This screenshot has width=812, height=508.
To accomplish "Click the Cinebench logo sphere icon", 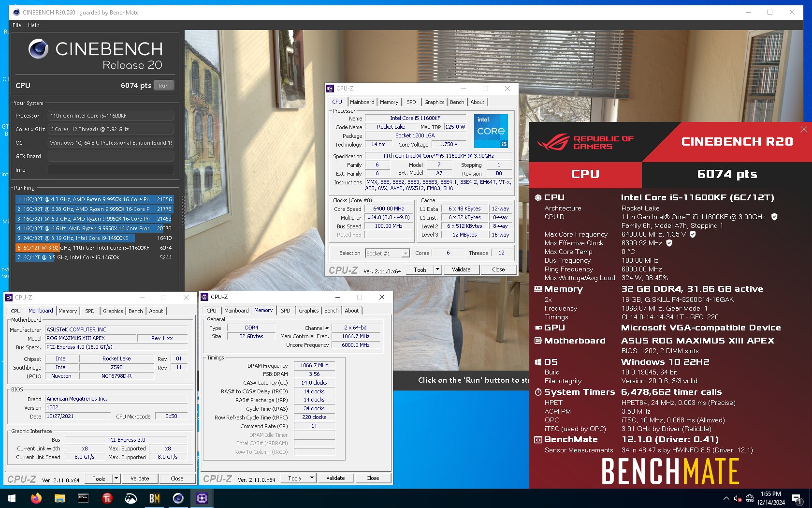I will pyautogui.click(x=38, y=48).
